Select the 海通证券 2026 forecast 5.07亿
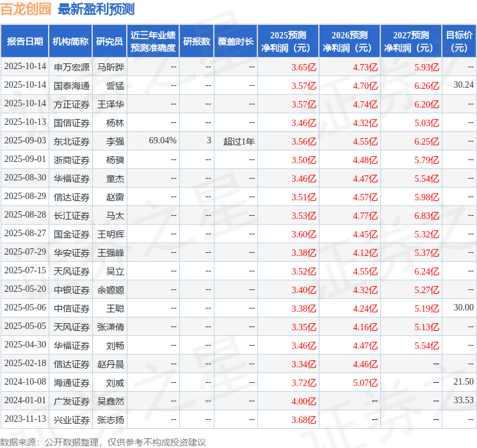The width and height of the screenshot is (477, 448). [365, 383]
